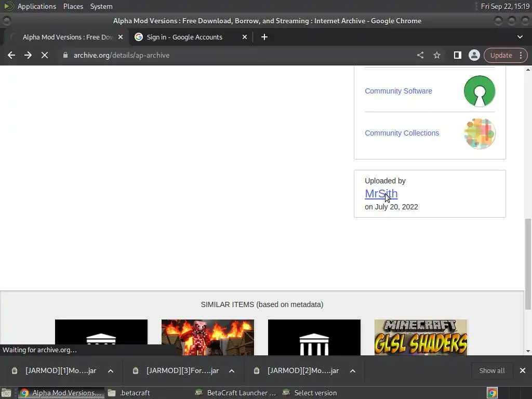Switch to BetaCraft Launcher taskbar window

point(236,393)
